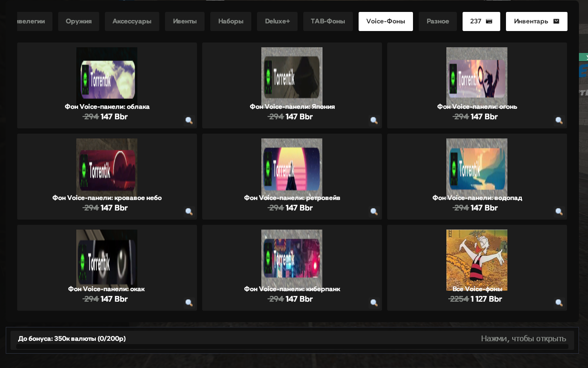Click the Япония voice background thumbnail
Viewport: 588px width, 368px height.
pyautogui.click(x=292, y=78)
